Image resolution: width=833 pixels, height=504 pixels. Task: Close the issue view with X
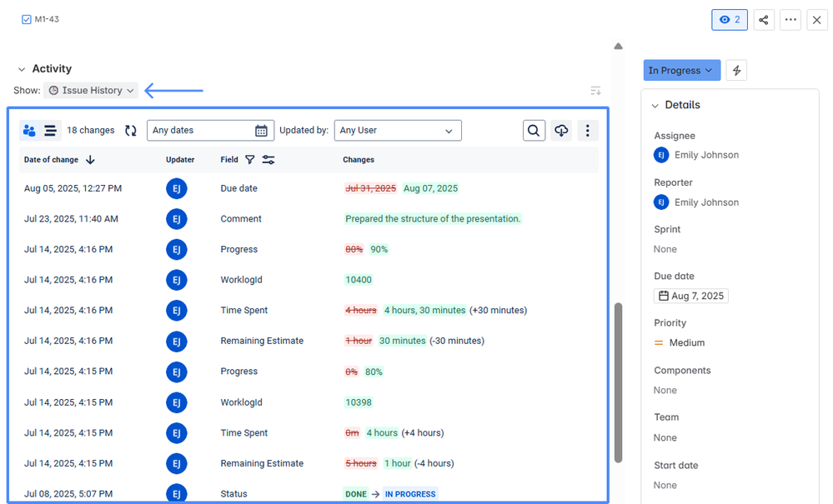click(x=816, y=20)
